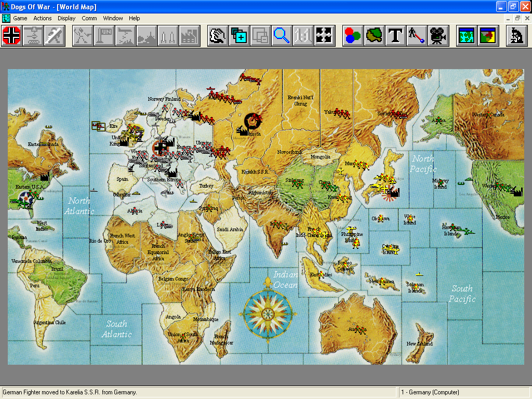Click the bomber plane toolbar icon

click(125, 36)
